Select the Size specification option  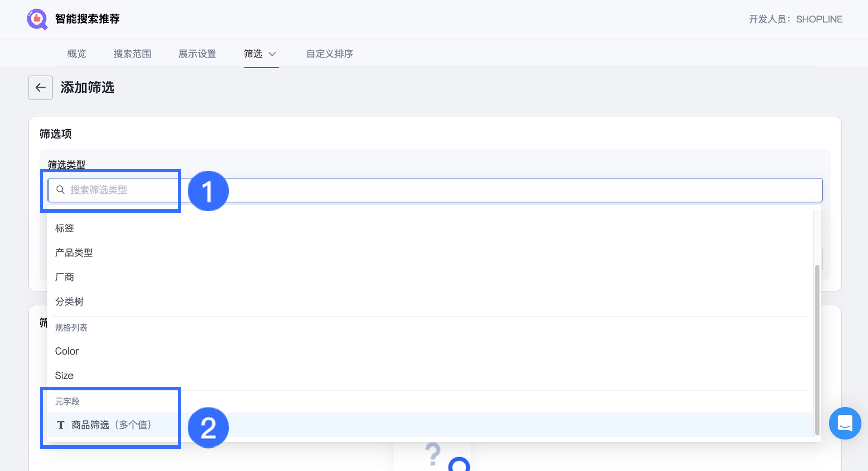pyautogui.click(x=64, y=375)
